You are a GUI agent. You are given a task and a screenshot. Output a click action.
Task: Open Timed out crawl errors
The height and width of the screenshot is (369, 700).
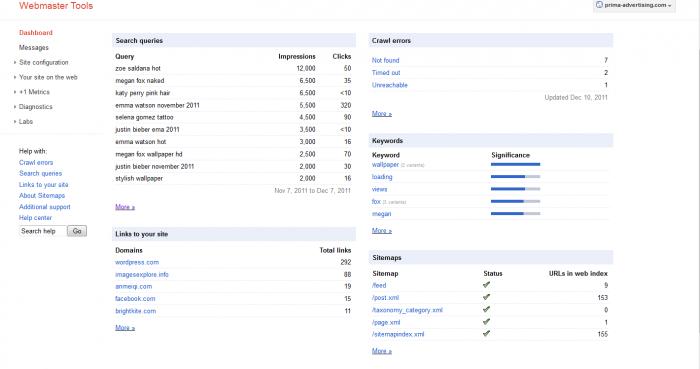point(386,73)
